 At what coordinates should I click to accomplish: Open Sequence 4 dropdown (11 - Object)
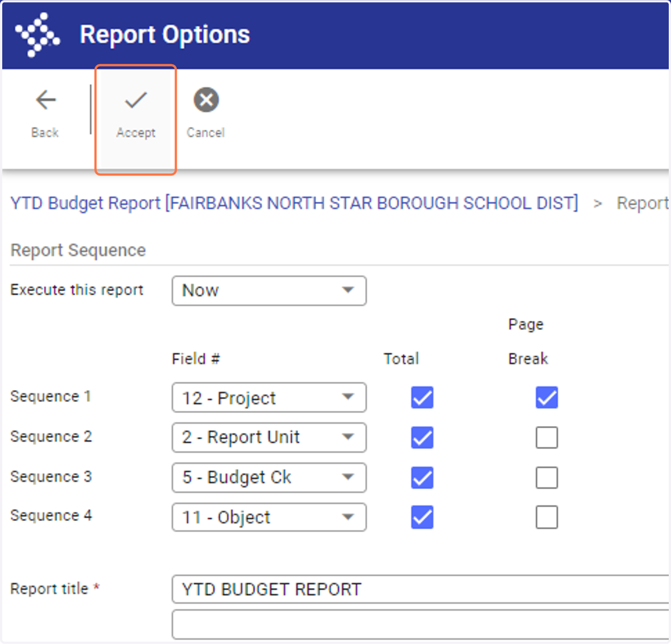tap(269, 518)
